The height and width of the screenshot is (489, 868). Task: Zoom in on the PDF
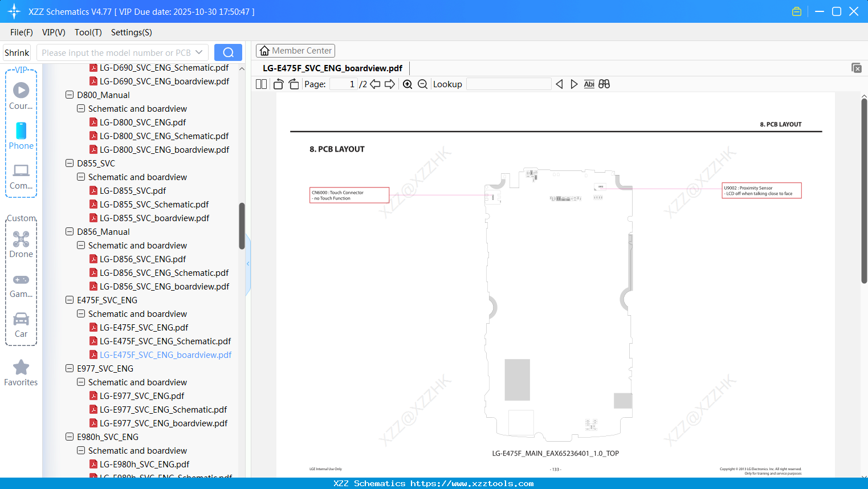[407, 84]
